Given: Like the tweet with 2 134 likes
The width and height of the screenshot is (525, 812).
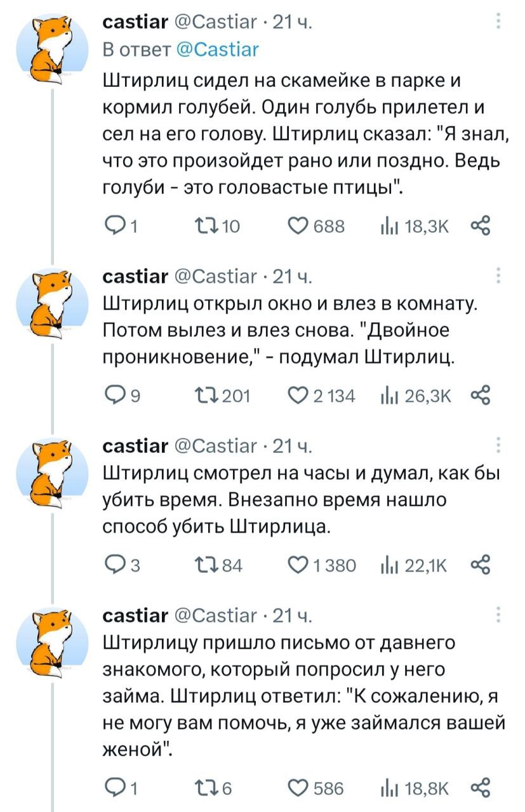Looking at the screenshot, I should [298, 396].
